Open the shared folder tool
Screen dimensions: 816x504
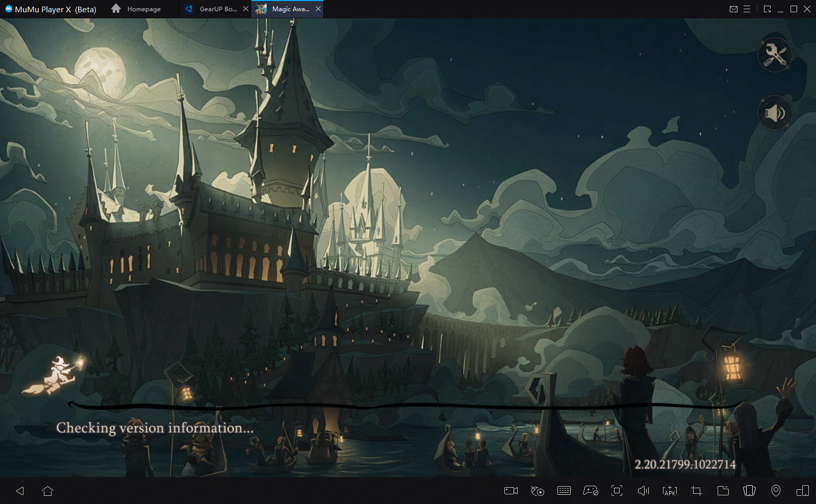pos(723,491)
